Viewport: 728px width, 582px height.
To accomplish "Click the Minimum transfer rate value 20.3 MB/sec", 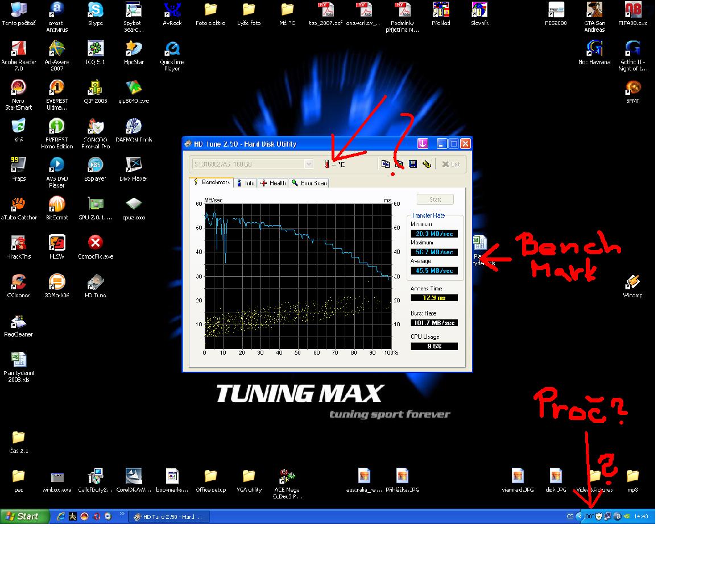I will coord(434,234).
